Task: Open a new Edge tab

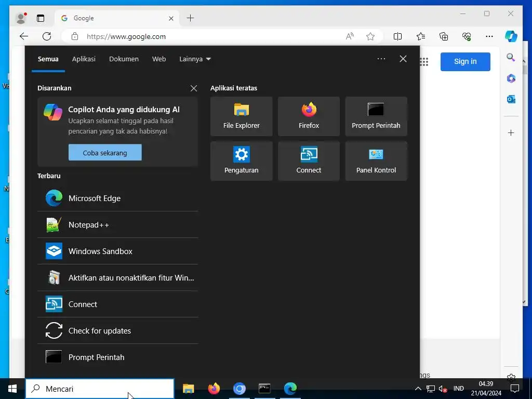Action: pyautogui.click(x=190, y=18)
